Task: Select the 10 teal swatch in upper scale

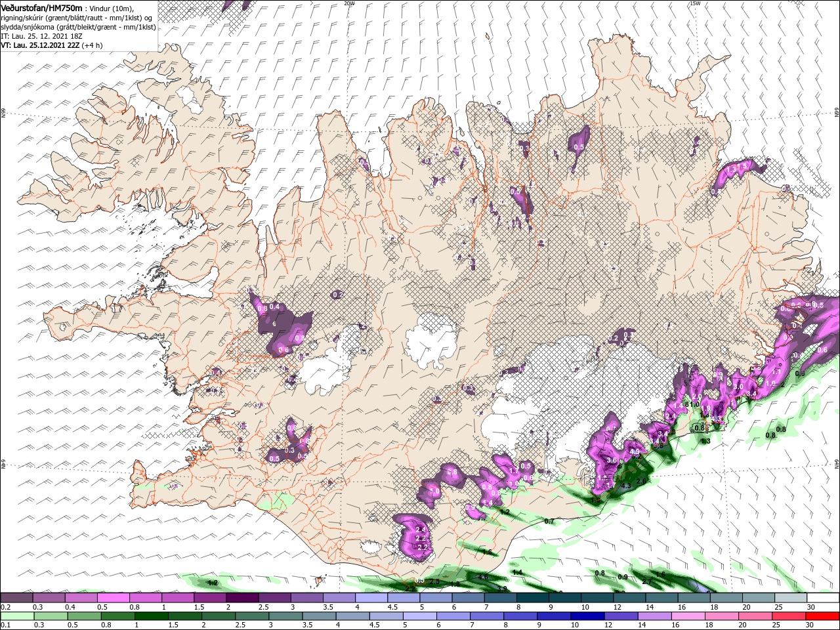Action: click(597, 598)
